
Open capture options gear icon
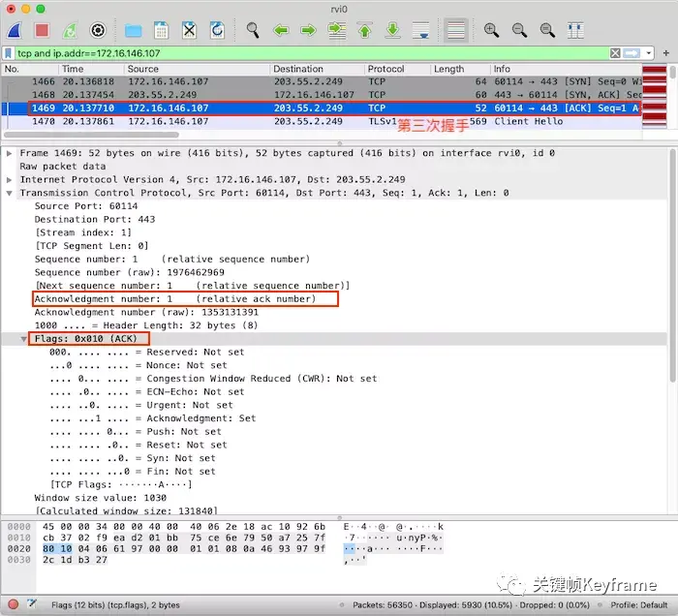(x=98, y=30)
